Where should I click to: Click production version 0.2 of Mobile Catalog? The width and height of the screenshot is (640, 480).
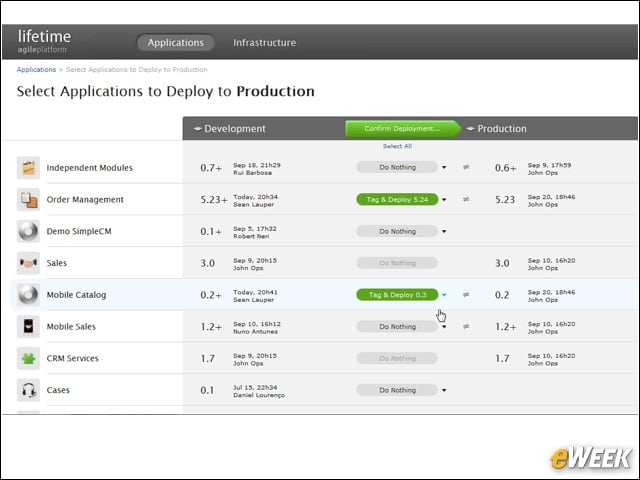502,295
